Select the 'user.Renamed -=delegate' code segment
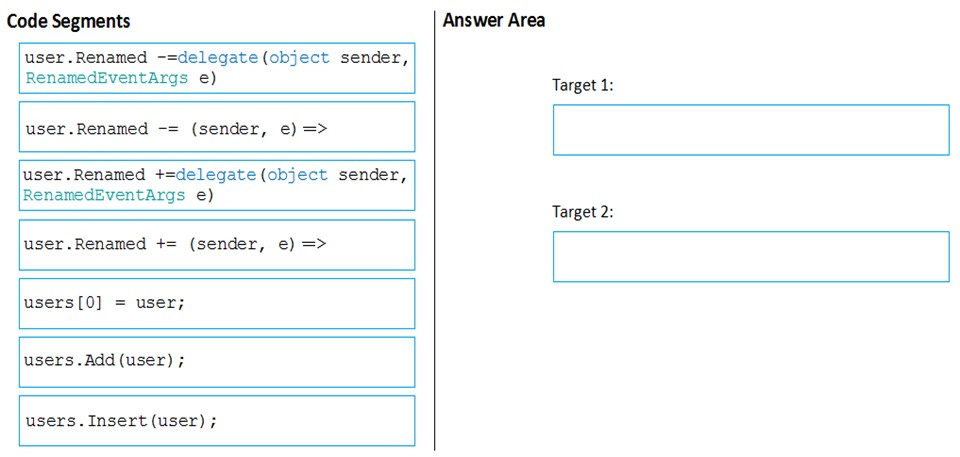 click(x=217, y=68)
